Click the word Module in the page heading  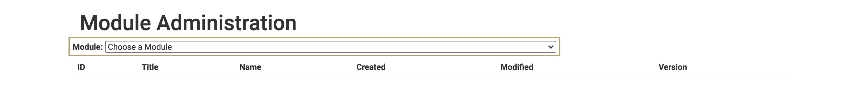(x=115, y=23)
